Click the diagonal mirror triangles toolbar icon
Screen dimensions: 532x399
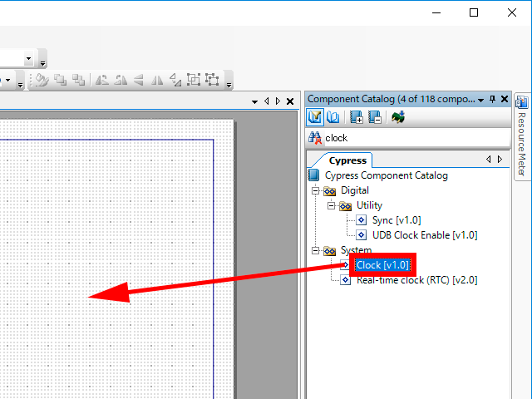[x=175, y=80]
